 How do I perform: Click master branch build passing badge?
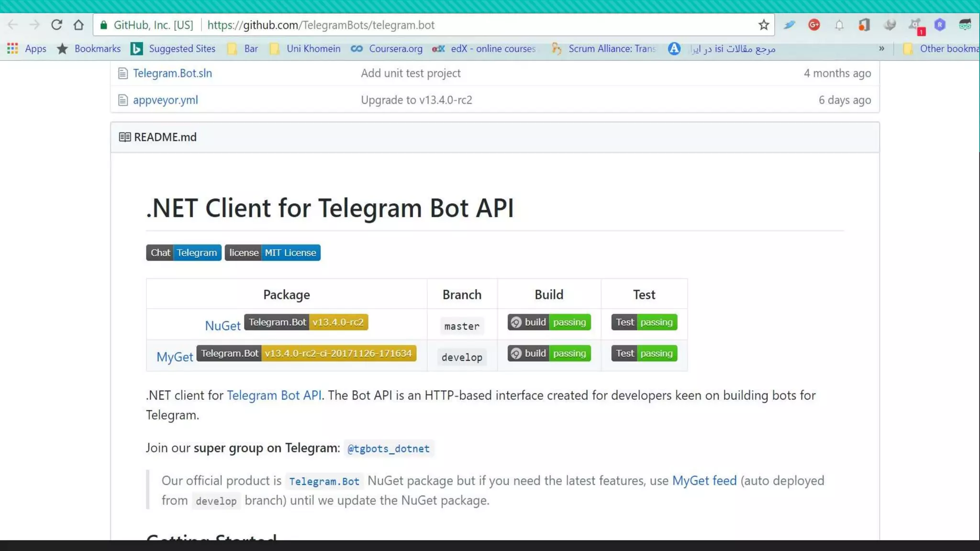click(549, 322)
